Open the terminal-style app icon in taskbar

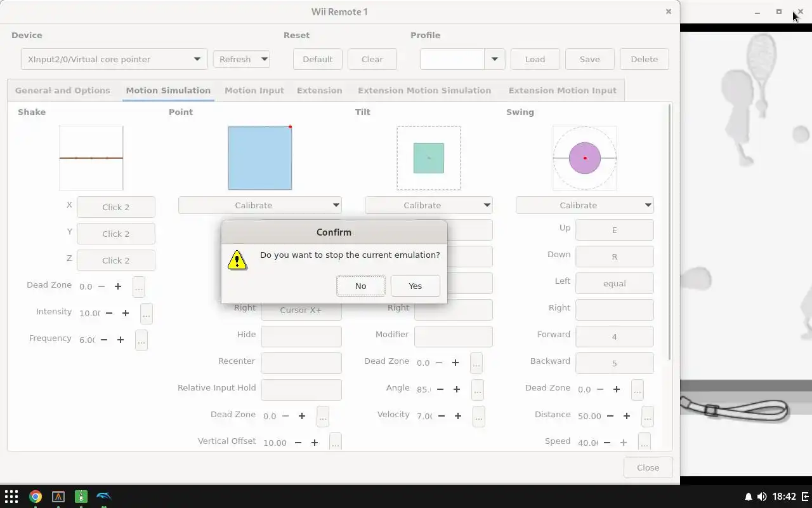(58, 497)
